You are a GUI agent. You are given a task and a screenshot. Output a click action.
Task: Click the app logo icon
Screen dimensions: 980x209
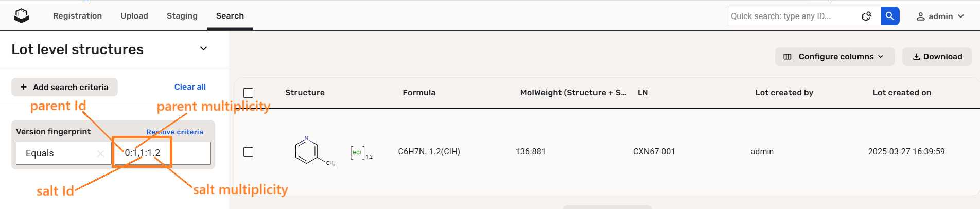(21, 15)
